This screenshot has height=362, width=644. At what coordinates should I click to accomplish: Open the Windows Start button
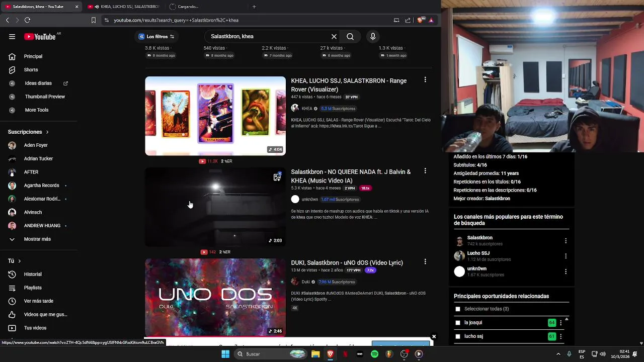(225, 354)
